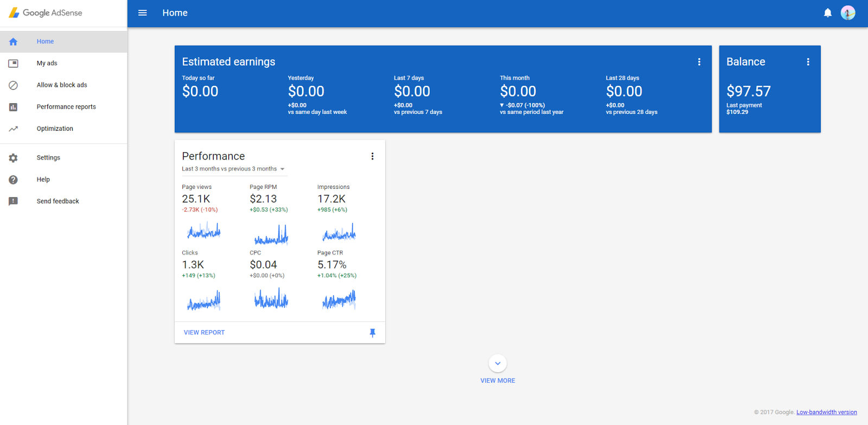Select Allow & block ads
The image size is (868, 425).
point(62,85)
